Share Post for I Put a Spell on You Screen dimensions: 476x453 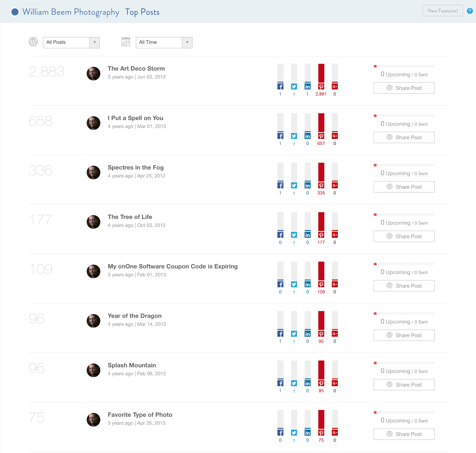(x=404, y=137)
